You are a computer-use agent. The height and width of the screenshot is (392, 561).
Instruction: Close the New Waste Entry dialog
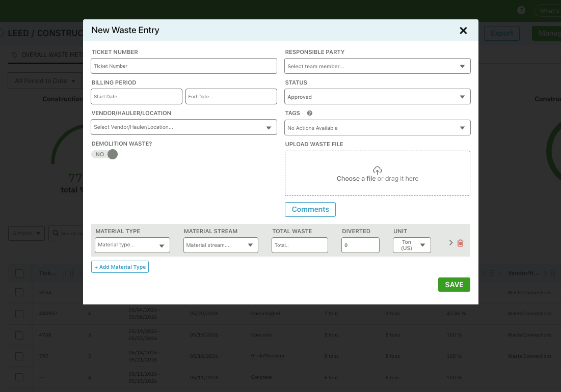[x=463, y=31]
